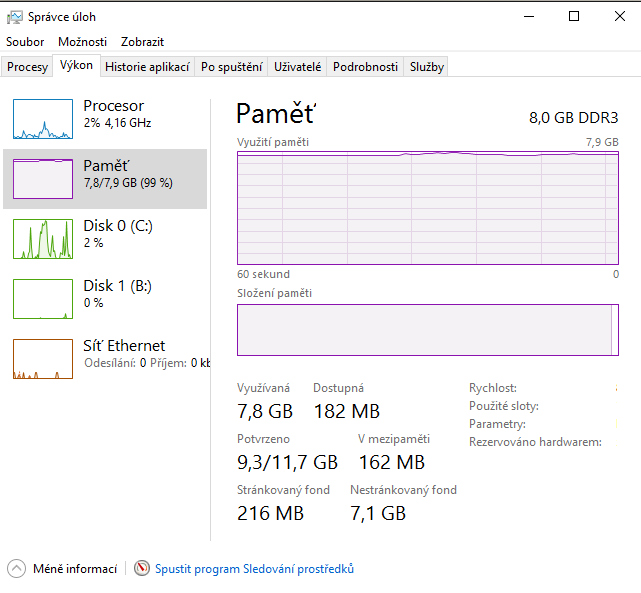641x593 pixels.
Task: Open Spustit program Sledování prostředků link
Action: tap(254, 569)
